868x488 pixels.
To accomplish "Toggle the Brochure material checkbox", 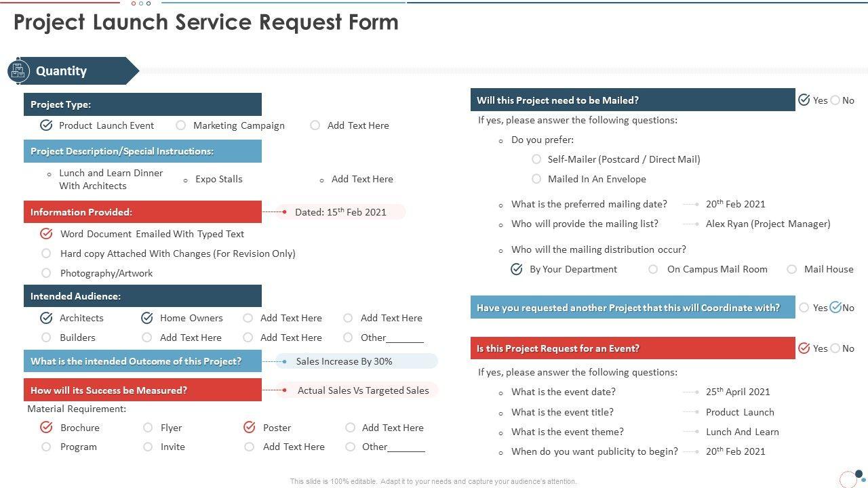I will click(x=46, y=428).
